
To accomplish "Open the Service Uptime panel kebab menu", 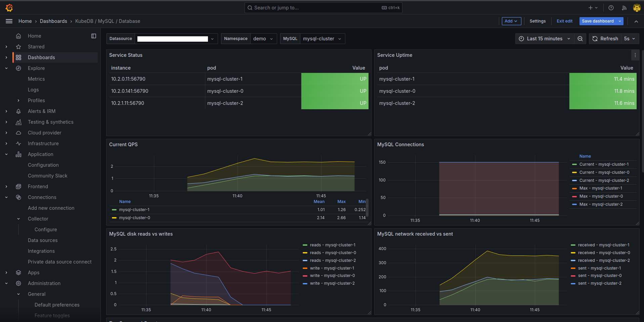I will click(x=635, y=55).
